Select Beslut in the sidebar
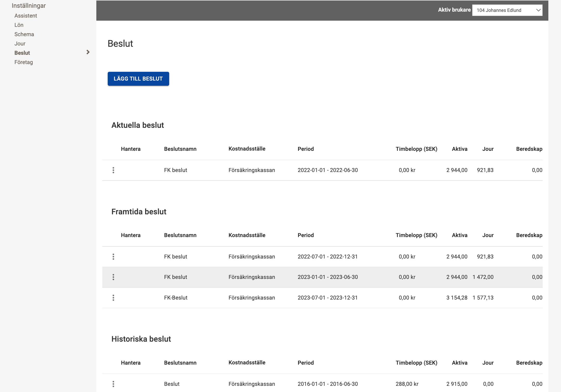This screenshot has width=561, height=392. pyautogui.click(x=22, y=53)
